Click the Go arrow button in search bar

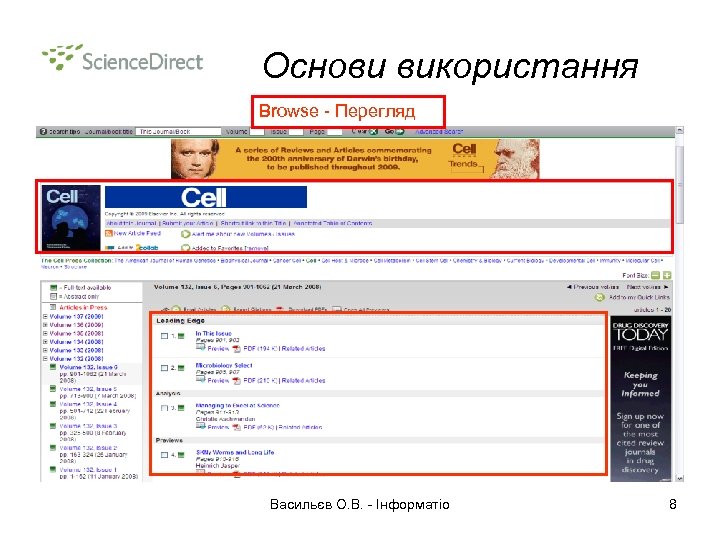pyautogui.click(x=399, y=132)
